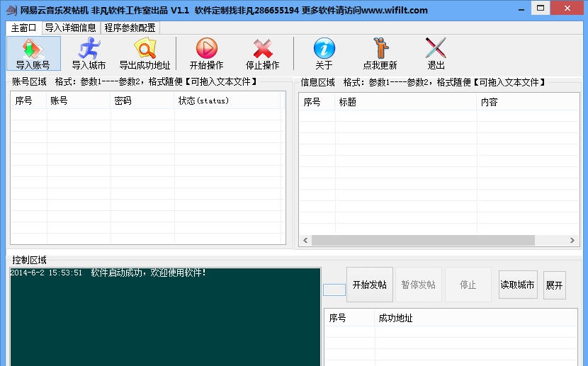Click the 序号 header in info table
The image size is (588, 366).
tap(317, 102)
